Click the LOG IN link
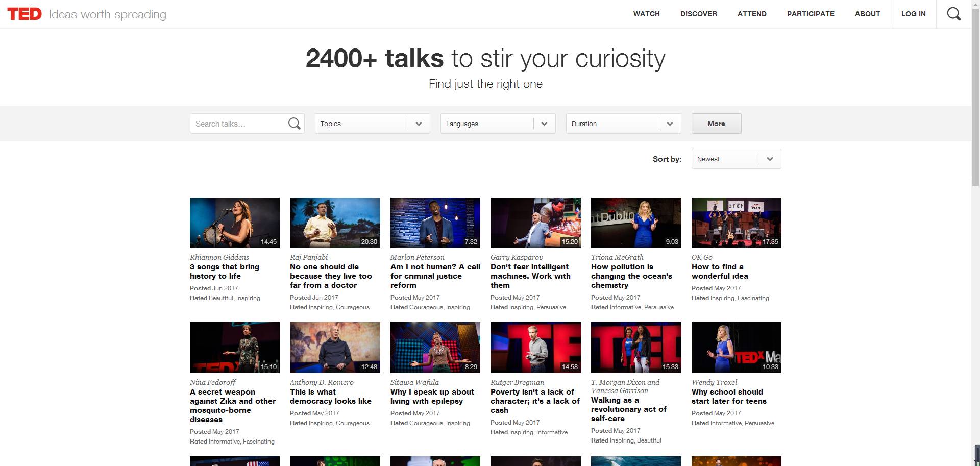Screen dimensions: 980x466 tap(913, 14)
